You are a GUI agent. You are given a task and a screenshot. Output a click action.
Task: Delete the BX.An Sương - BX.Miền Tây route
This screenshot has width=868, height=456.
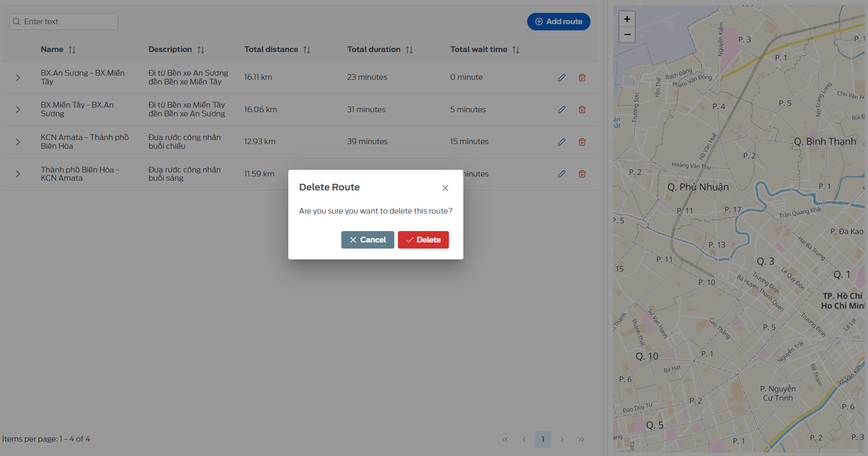click(582, 78)
